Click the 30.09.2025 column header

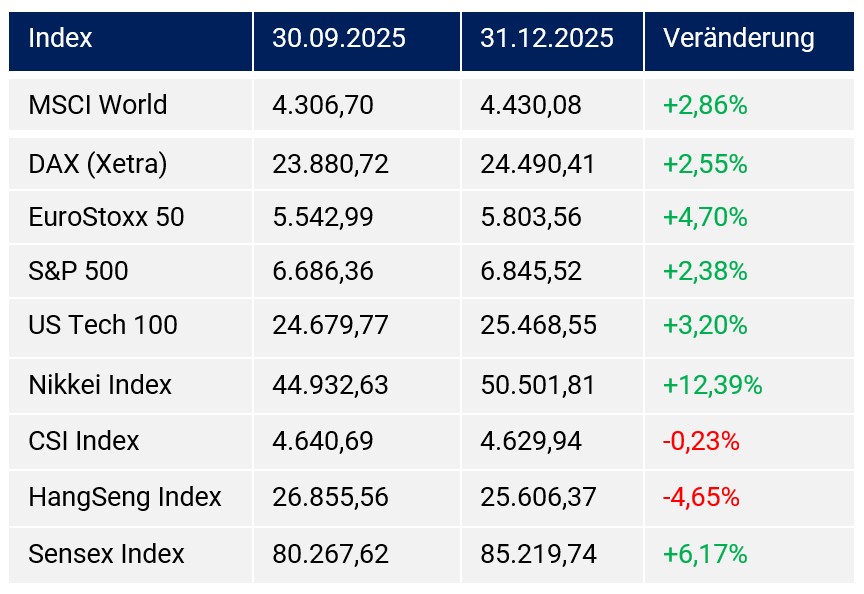(x=339, y=39)
